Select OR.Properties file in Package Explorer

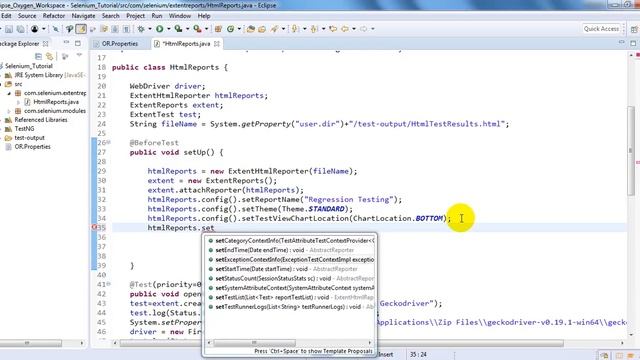tap(33, 147)
